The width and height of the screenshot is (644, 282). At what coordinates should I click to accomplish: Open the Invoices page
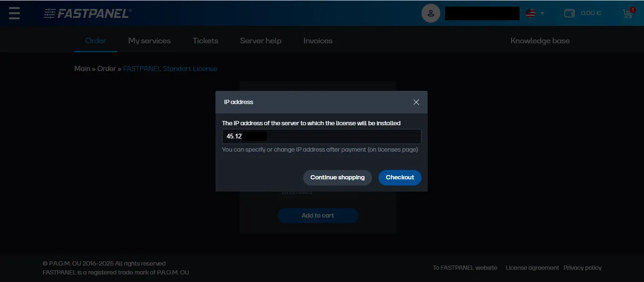point(317,40)
